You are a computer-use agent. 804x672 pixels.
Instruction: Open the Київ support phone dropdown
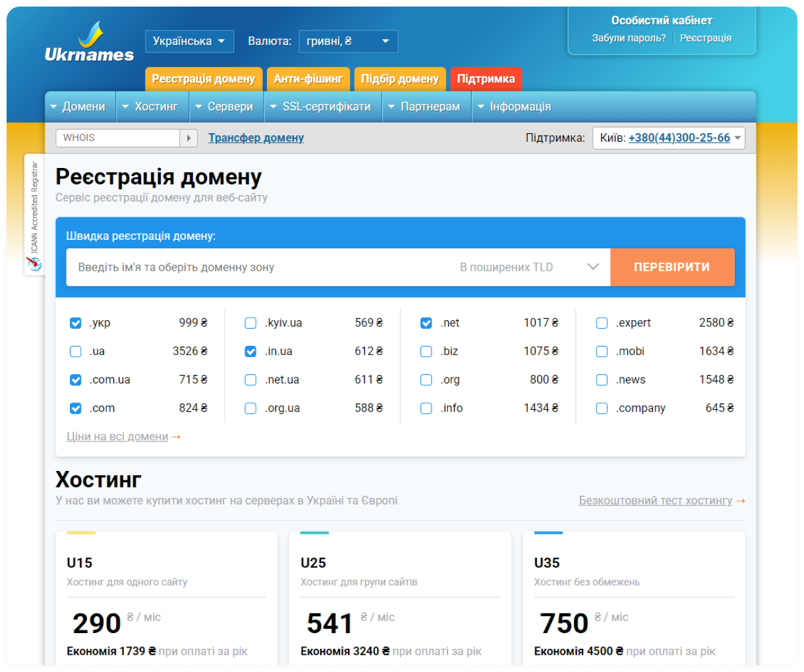pos(669,138)
